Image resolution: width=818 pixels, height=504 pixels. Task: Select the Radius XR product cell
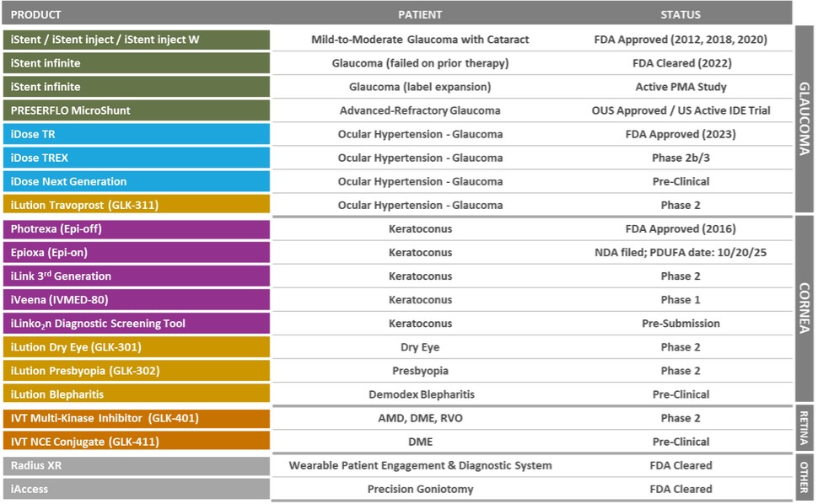(137, 465)
